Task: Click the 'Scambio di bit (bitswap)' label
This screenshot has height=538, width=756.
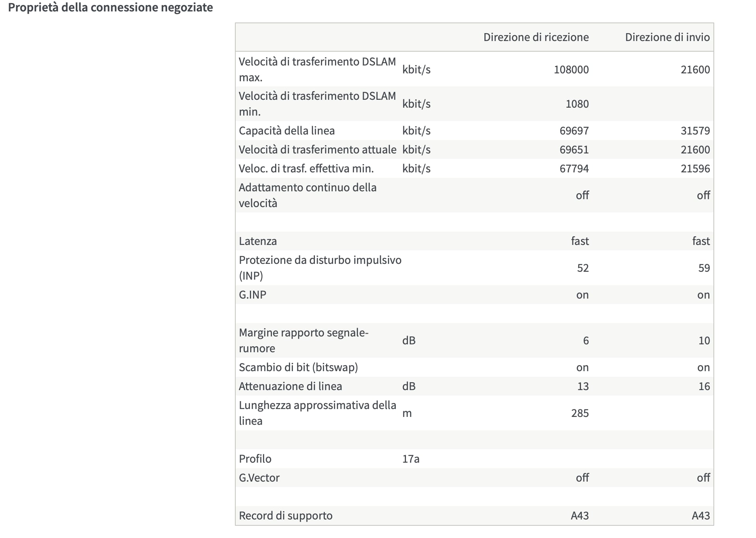Action: pyautogui.click(x=298, y=367)
